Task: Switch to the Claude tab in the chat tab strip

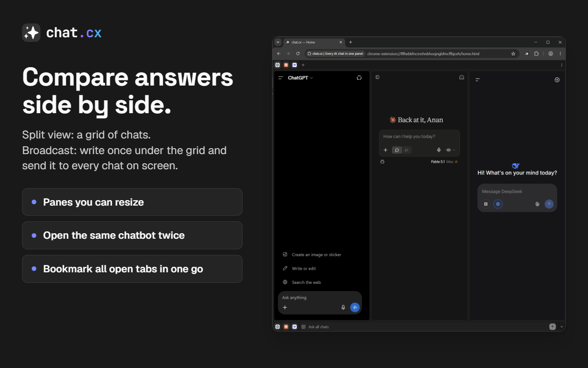Action: [286, 65]
